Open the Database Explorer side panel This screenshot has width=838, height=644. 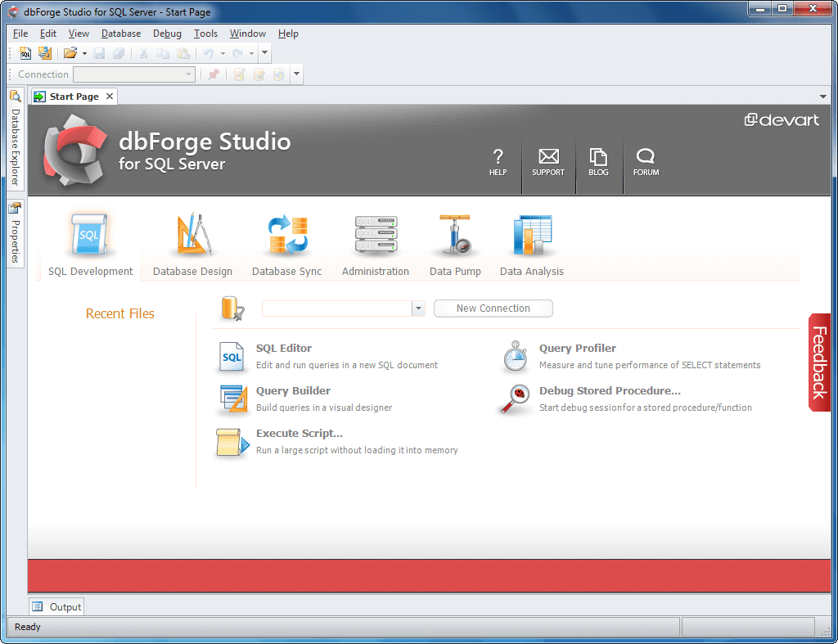point(16,139)
